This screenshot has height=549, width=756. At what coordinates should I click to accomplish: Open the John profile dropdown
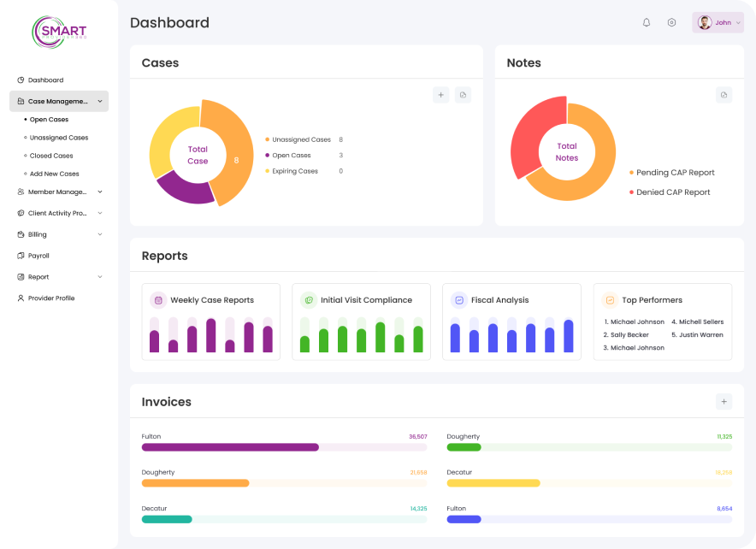718,22
